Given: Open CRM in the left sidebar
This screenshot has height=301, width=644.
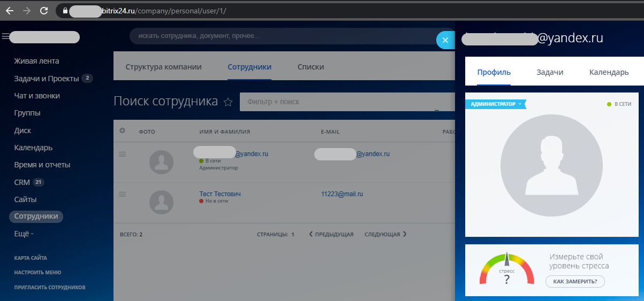Looking at the screenshot, I should tap(22, 182).
